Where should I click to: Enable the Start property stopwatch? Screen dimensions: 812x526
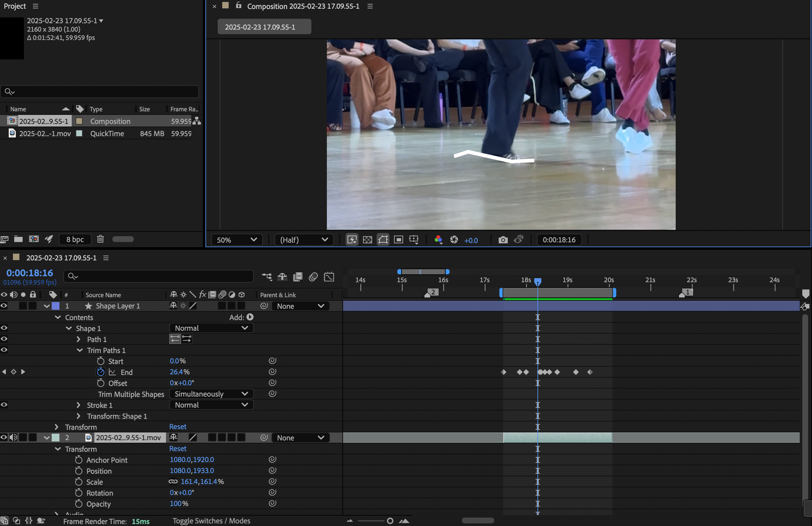point(101,361)
